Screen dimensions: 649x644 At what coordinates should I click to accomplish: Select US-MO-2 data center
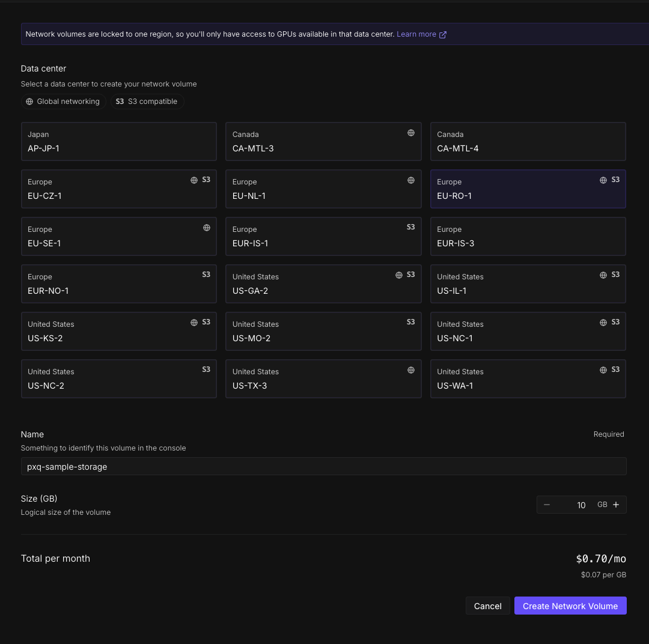point(323,331)
